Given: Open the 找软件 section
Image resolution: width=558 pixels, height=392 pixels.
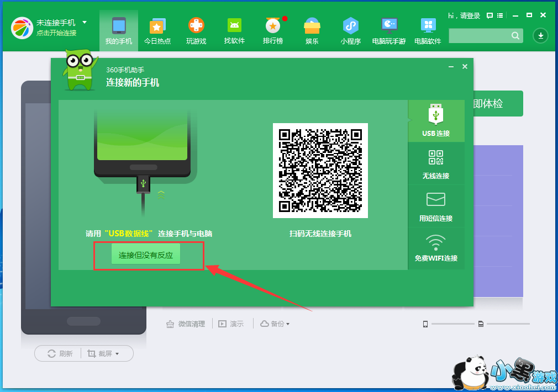Looking at the screenshot, I should click(x=234, y=31).
